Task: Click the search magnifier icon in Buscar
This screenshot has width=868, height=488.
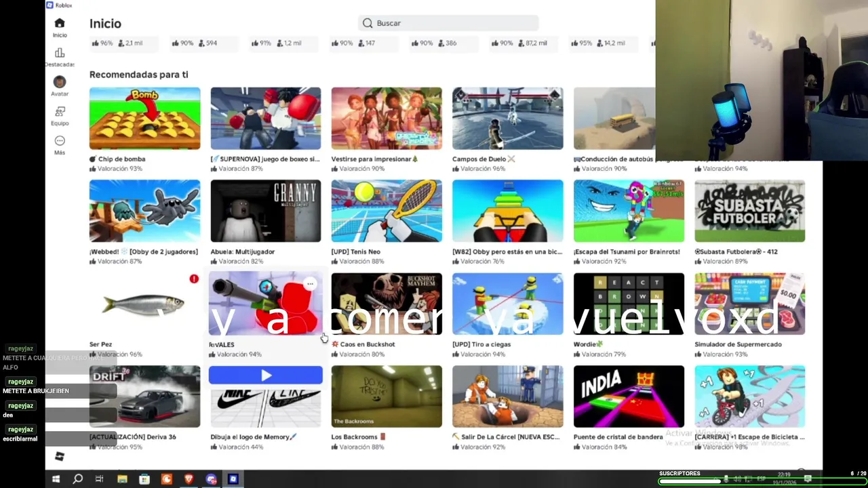Action: coord(368,23)
